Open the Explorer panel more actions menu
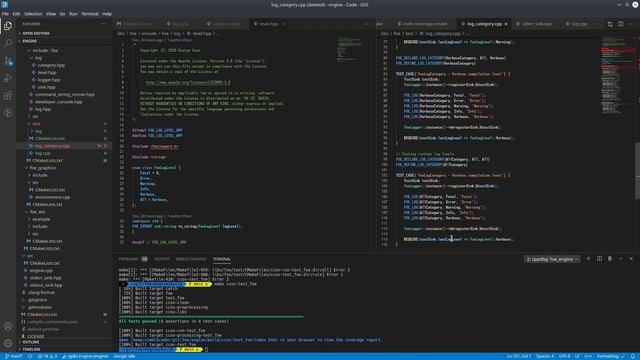The image size is (640, 360). 103,24
